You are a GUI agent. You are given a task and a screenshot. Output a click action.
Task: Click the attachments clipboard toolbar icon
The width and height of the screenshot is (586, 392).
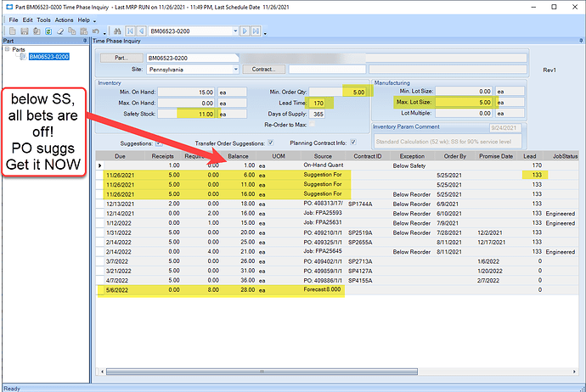(37, 31)
